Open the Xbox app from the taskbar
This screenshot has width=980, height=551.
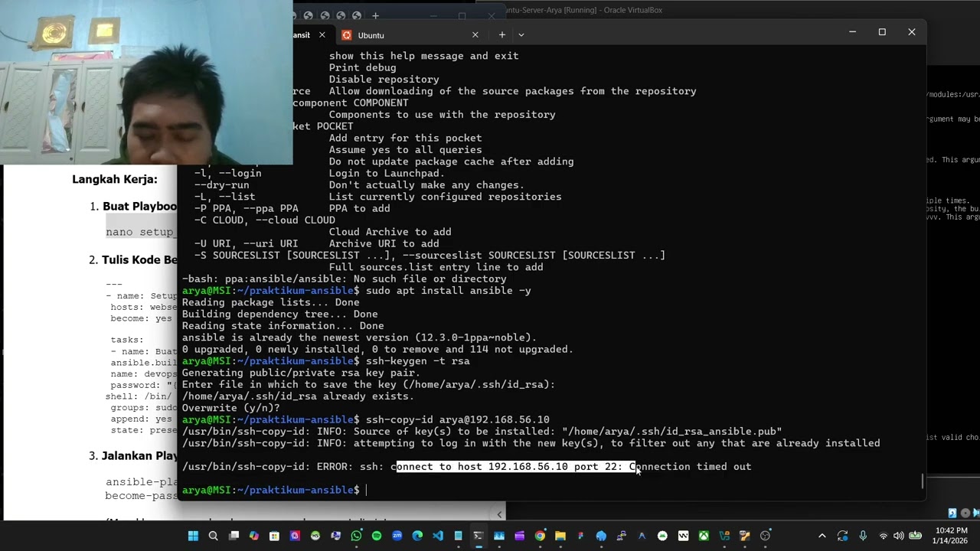704,536
